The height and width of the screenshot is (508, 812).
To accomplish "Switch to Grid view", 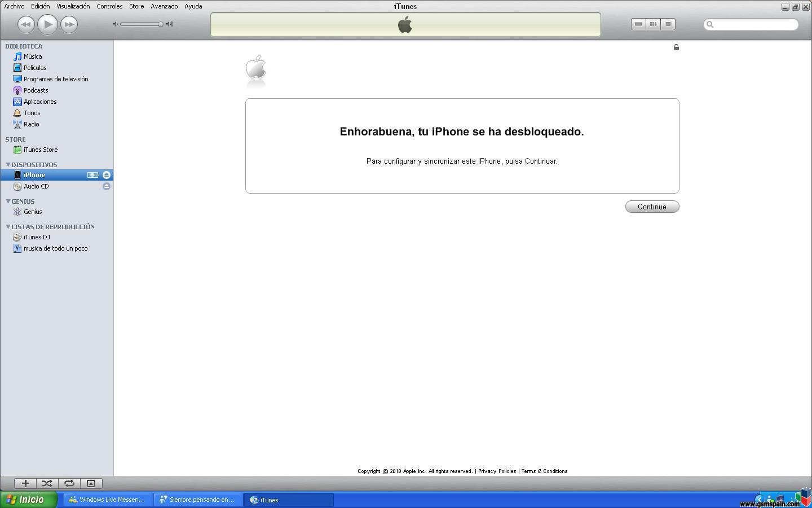I will [x=653, y=24].
